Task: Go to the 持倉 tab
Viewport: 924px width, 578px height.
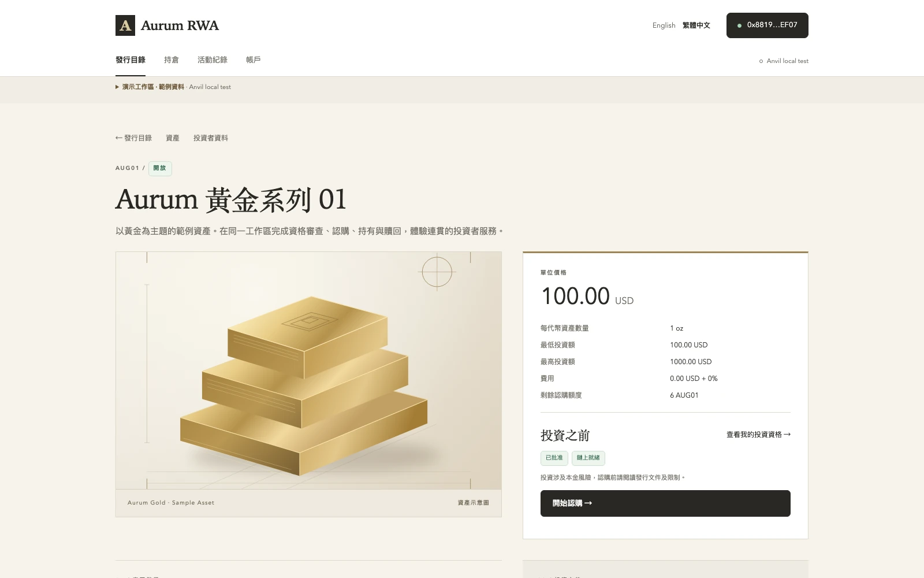Action: (x=172, y=60)
